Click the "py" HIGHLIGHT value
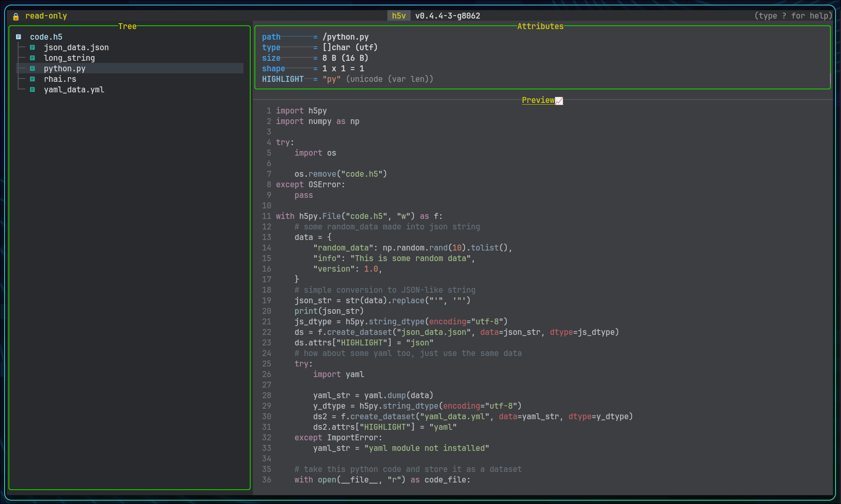The height and width of the screenshot is (504, 841). [x=332, y=79]
